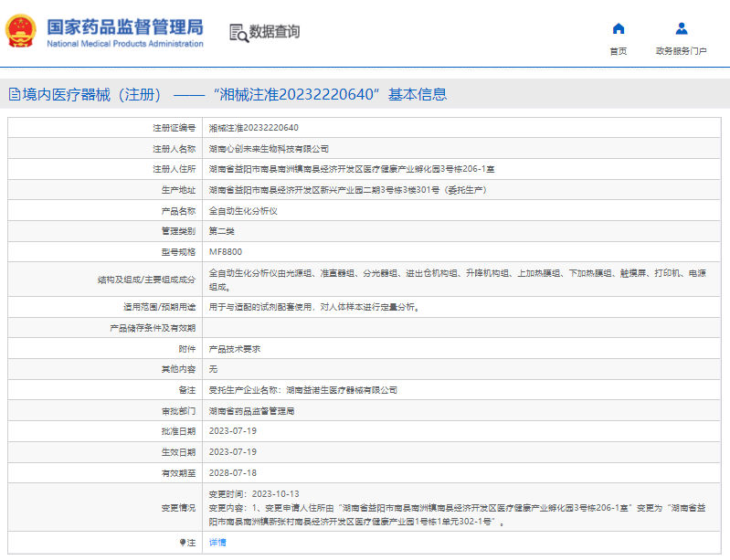Screen dimensions: 730x560
Task: Click the 数据查询 label
Action: (274, 32)
